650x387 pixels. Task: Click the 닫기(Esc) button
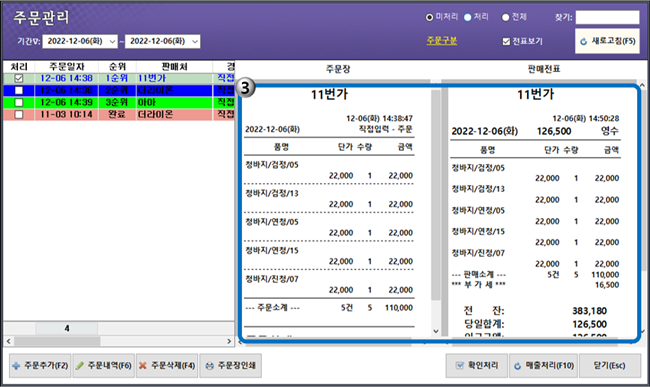point(610,365)
